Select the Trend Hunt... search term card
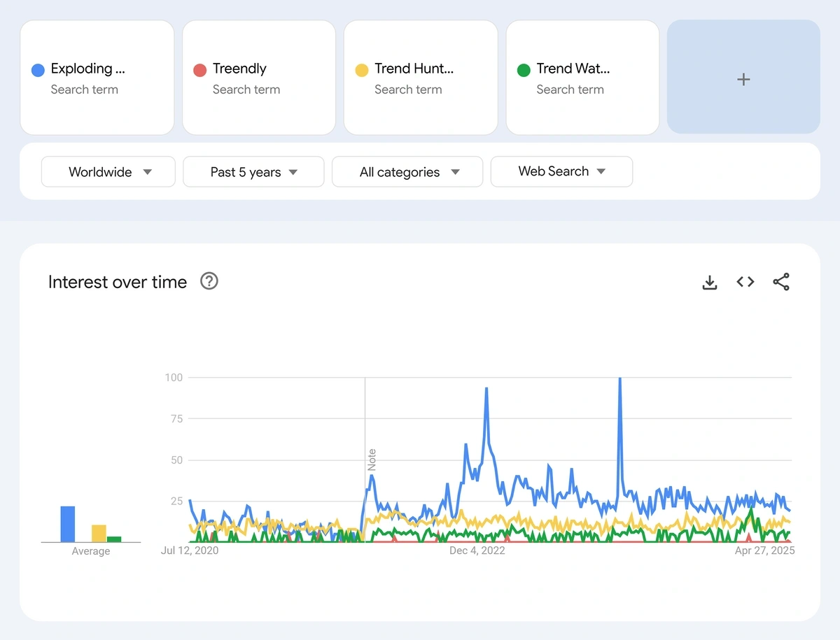Image resolution: width=840 pixels, height=640 pixels. pos(421,77)
